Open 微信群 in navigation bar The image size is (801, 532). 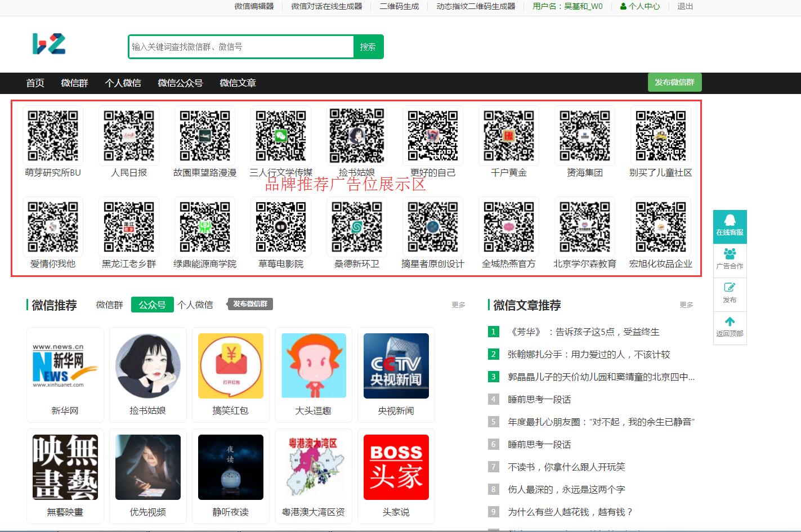pos(75,83)
